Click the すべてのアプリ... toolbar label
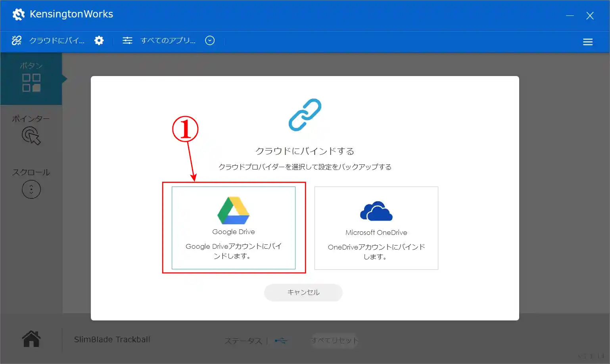Screen dimensions: 610x364 (168, 40)
